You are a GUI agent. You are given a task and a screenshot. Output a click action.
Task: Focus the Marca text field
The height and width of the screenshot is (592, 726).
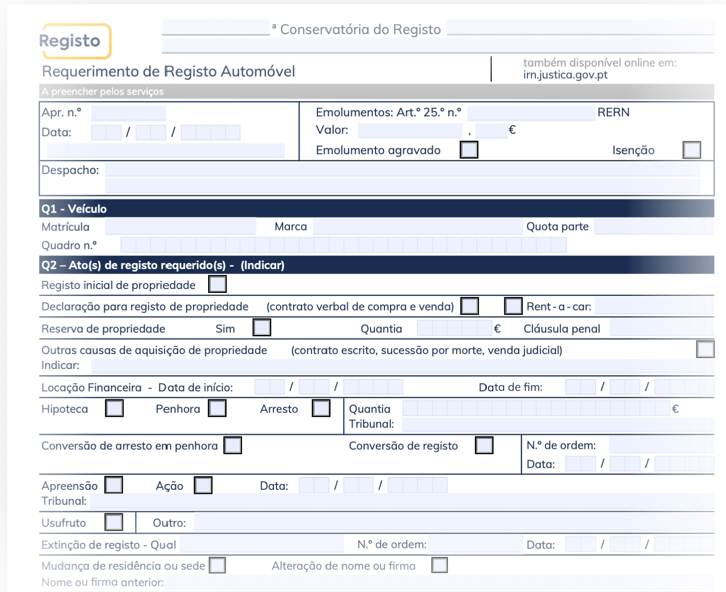418,227
